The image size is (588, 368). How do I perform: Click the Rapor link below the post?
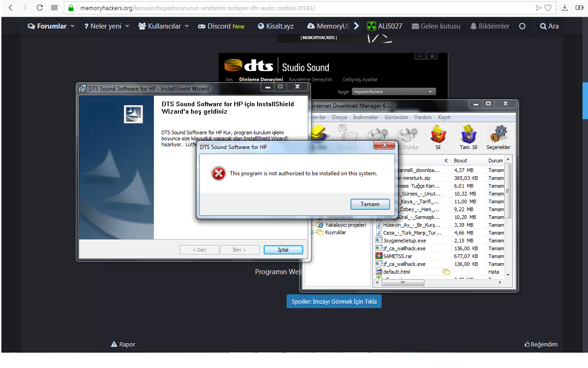pyautogui.click(x=123, y=344)
